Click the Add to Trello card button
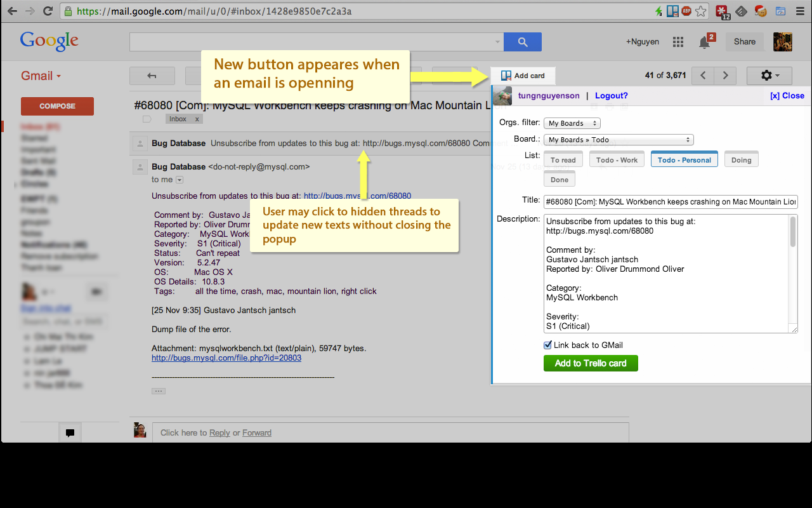The height and width of the screenshot is (508, 812). [x=591, y=364]
